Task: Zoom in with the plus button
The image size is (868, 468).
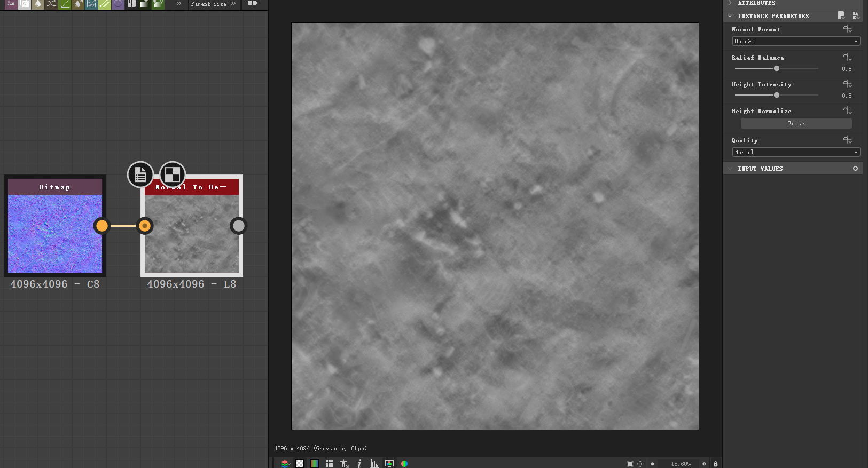Action: (704, 464)
